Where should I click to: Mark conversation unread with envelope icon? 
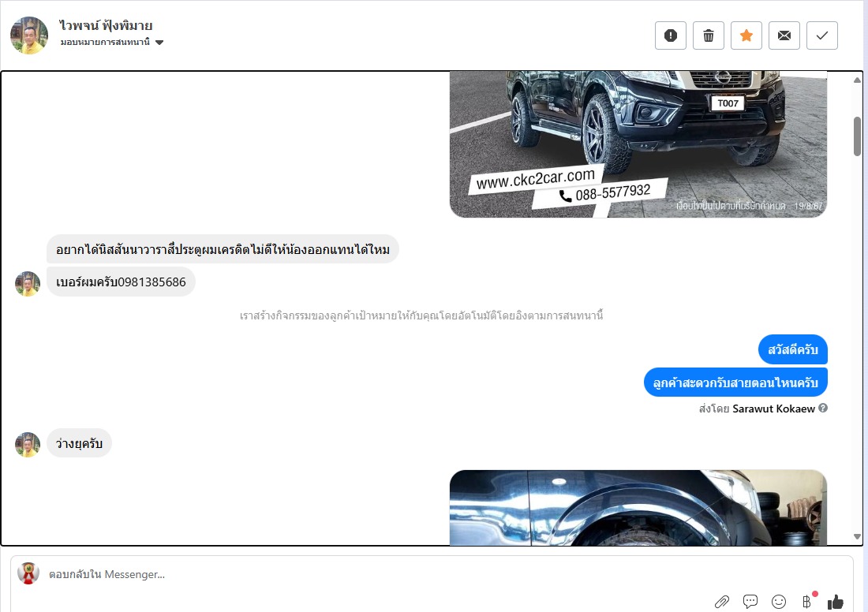pyautogui.click(x=784, y=35)
